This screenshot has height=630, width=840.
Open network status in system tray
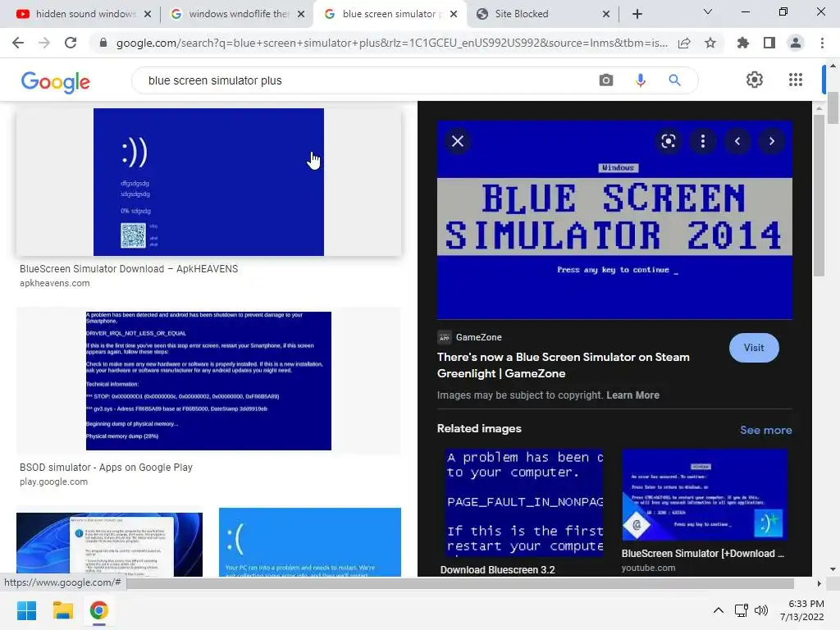(742, 610)
